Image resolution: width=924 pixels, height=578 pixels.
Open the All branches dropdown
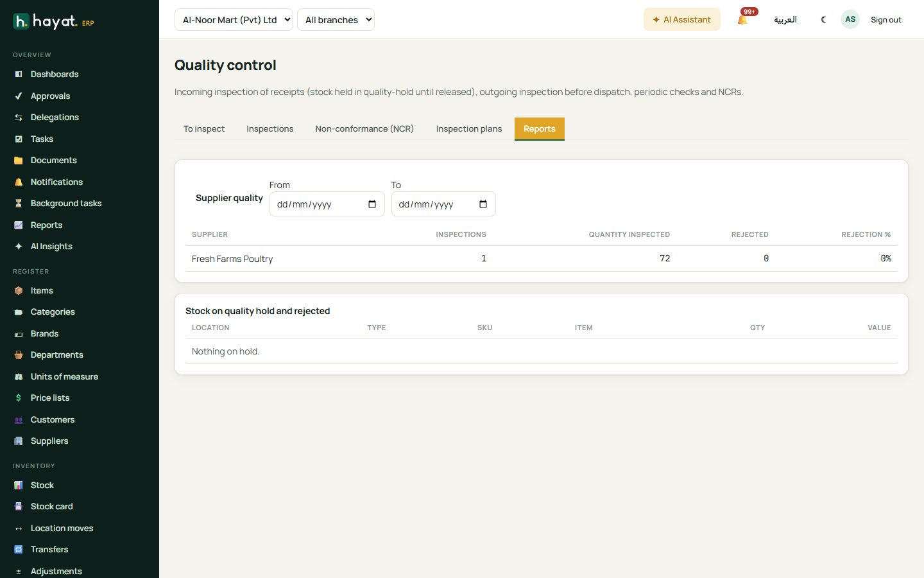pos(336,20)
